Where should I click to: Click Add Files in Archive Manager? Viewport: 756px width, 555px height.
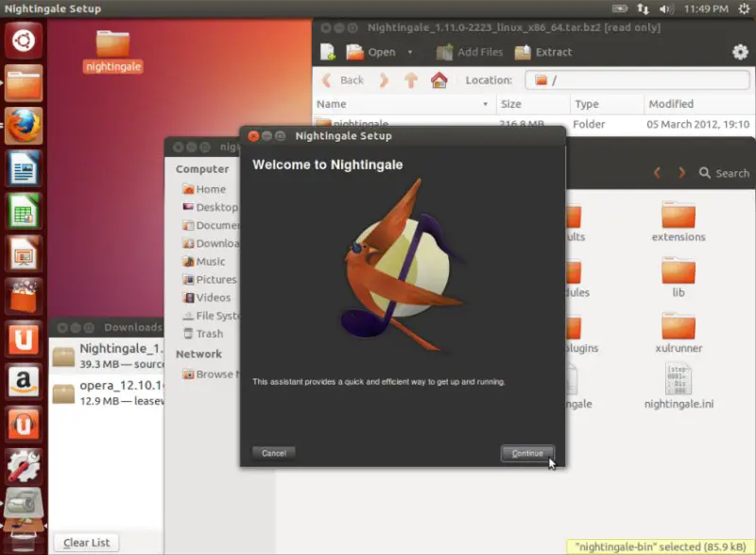point(470,52)
